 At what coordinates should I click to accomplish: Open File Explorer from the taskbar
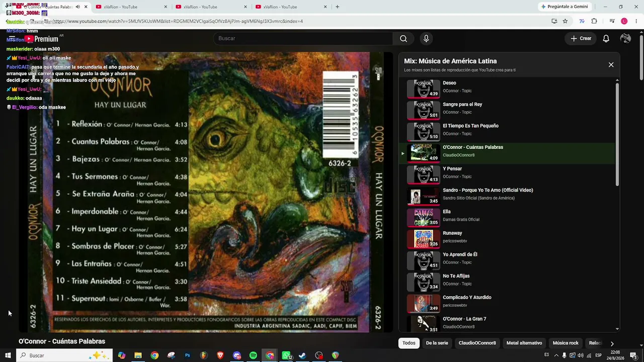(138, 355)
